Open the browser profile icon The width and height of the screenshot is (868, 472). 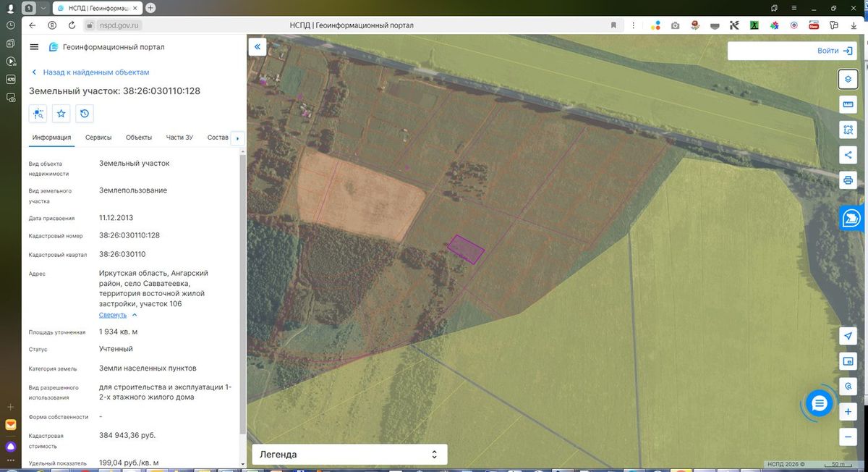tap(11, 8)
